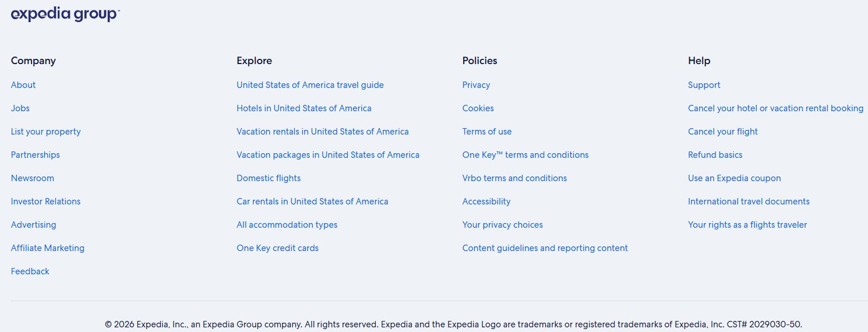
Task: Visit the Investor Relations page
Action: tap(46, 202)
